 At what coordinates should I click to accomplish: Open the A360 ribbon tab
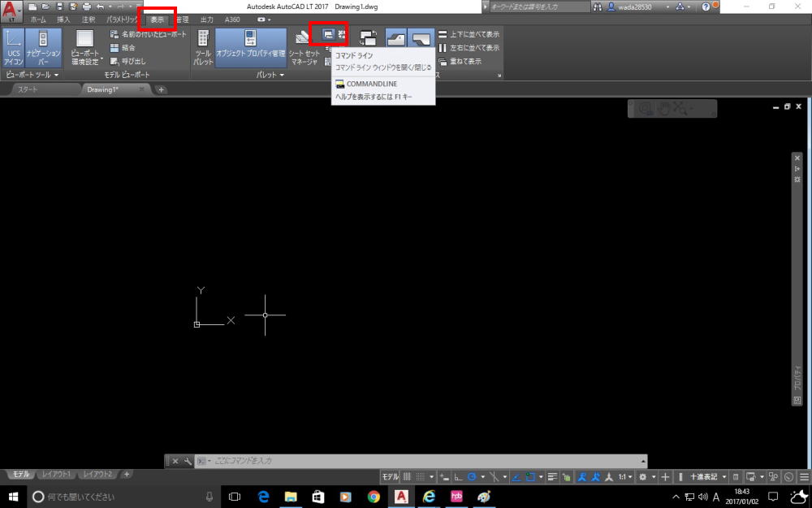click(232, 20)
